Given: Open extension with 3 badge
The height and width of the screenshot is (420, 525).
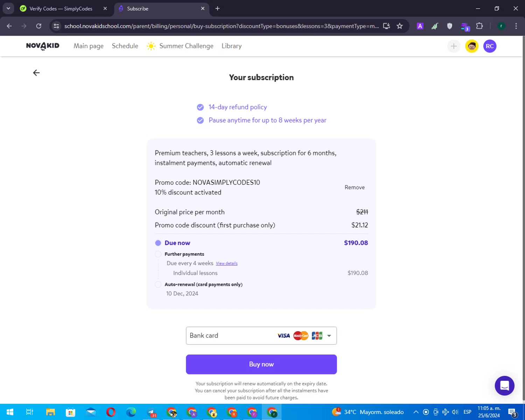Looking at the screenshot, I should 465,27.
